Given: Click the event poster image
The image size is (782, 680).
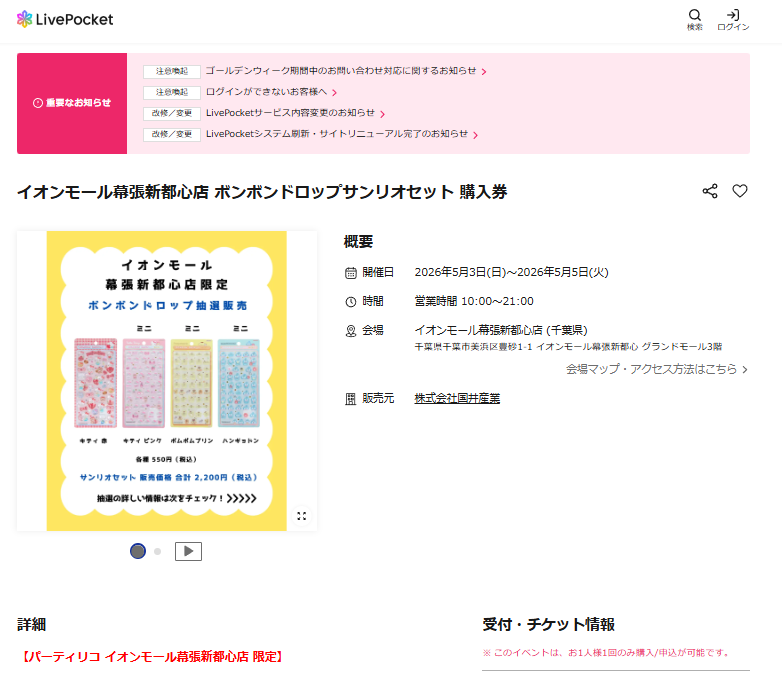Looking at the screenshot, I should (167, 381).
